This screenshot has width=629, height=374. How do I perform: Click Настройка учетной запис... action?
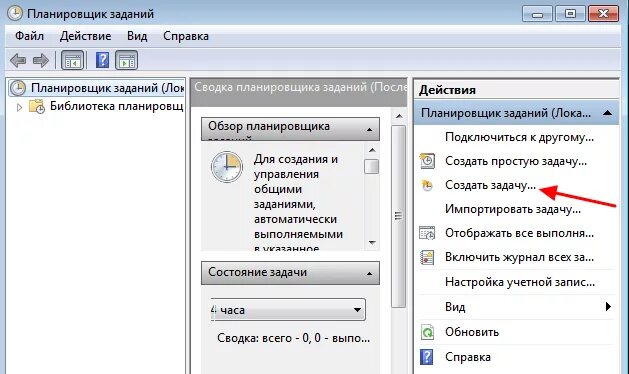(x=520, y=282)
